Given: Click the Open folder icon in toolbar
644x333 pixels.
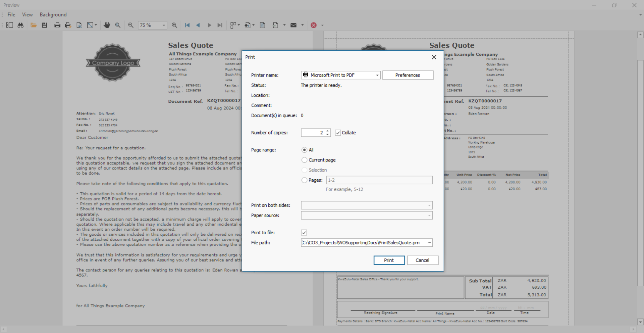Looking at the screenshot, I should [34, 25].
